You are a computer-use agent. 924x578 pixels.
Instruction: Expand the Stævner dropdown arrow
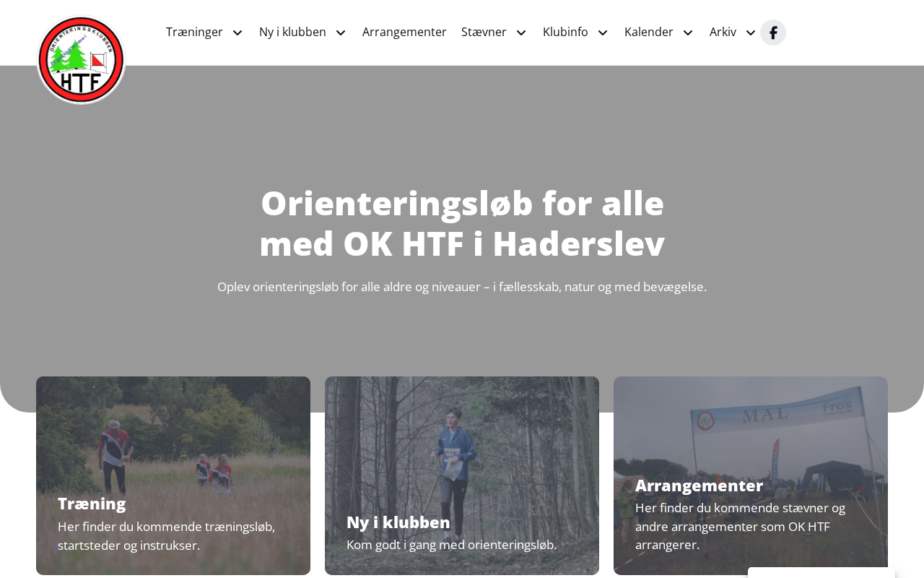tap(521, 33)
